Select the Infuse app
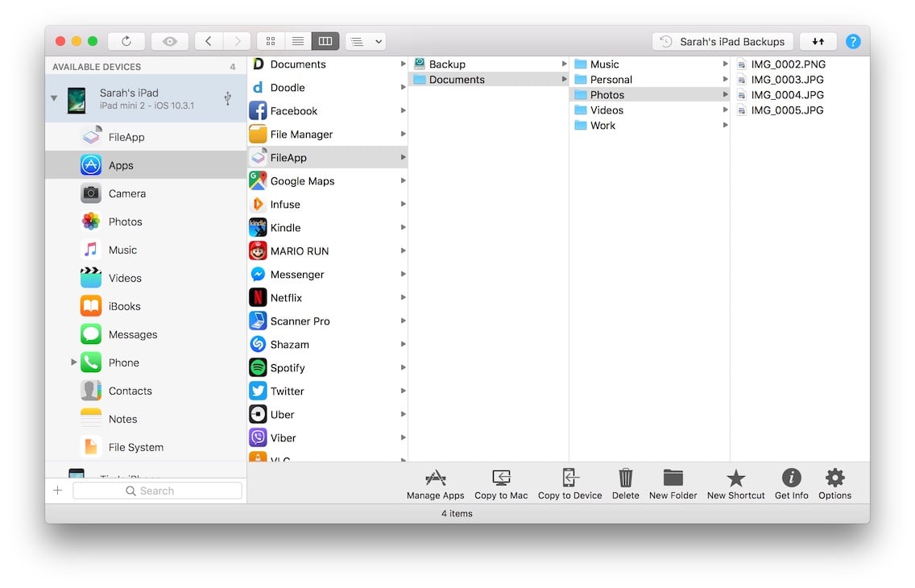Image resolution: width=915 pixels, height=588 pixels. (327, 204)
